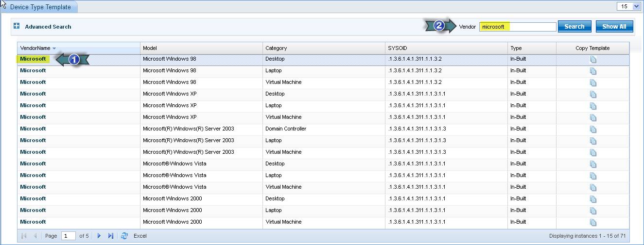Go to the next page arrow
644x245 pixels.
(x=99, y=236)
